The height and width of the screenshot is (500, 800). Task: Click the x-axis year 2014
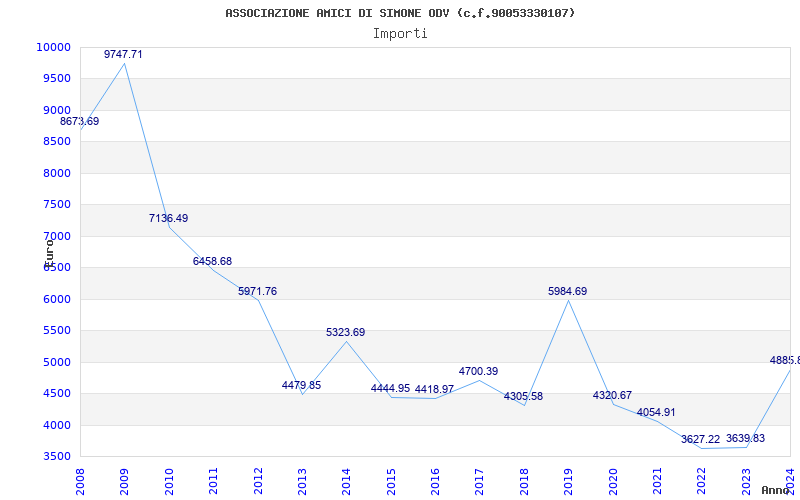click(x=346, y=481)
